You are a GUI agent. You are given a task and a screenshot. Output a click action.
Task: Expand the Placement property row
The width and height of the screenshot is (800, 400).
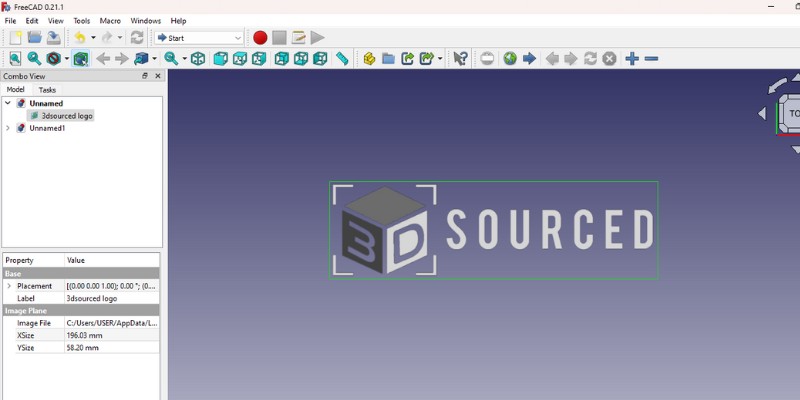pyautogui.click(x=8, y=286)
